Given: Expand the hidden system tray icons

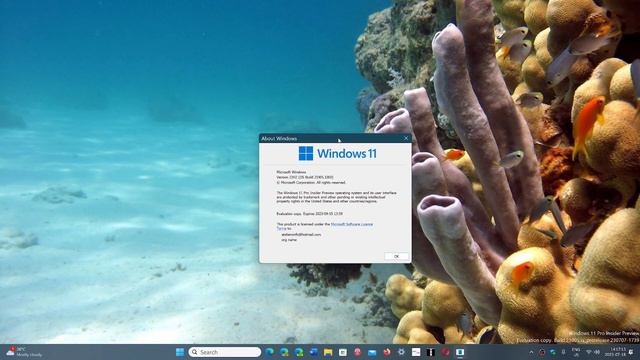Looking at the screenshot, I should pos(531,352).
